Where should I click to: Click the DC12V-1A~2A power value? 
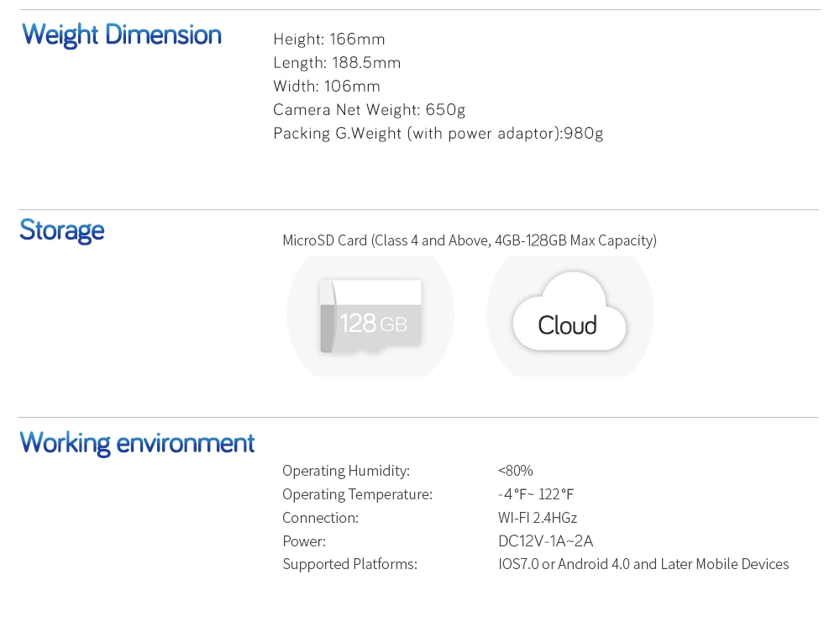[x=545, y=541]
